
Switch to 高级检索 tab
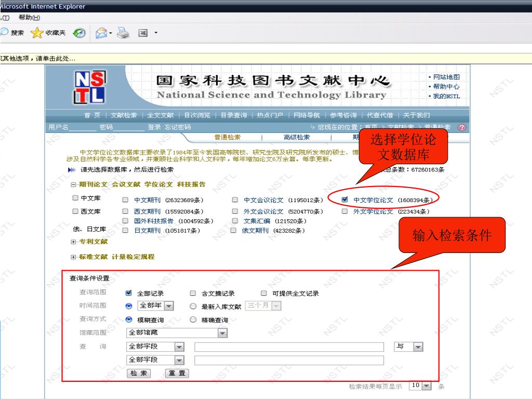click(x=297, y=137)
